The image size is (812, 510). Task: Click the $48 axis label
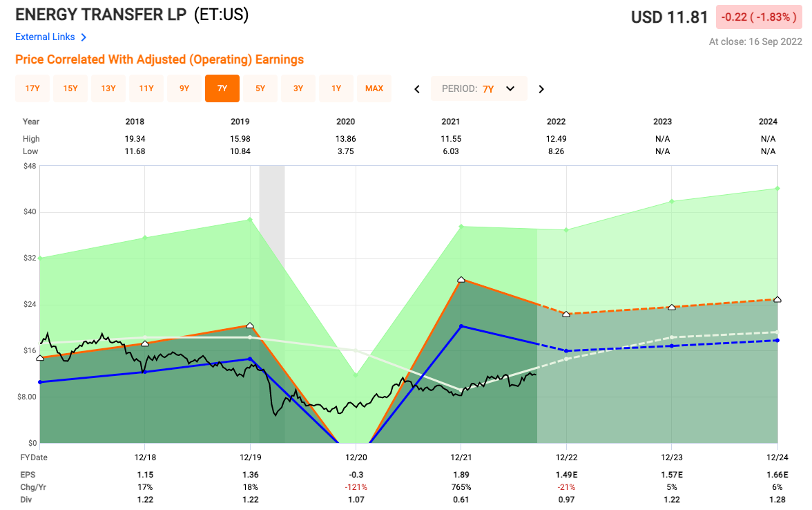tap(30, 166)
